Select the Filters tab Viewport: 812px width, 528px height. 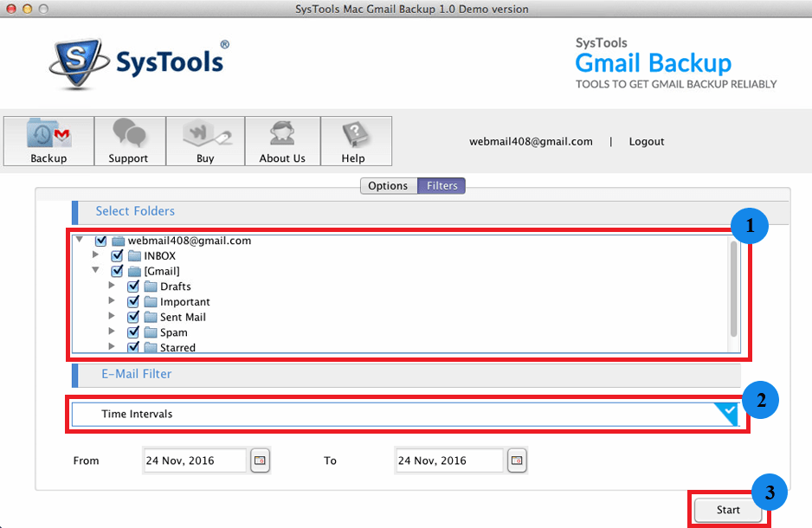pyautogui.click(x=441, y=186)
